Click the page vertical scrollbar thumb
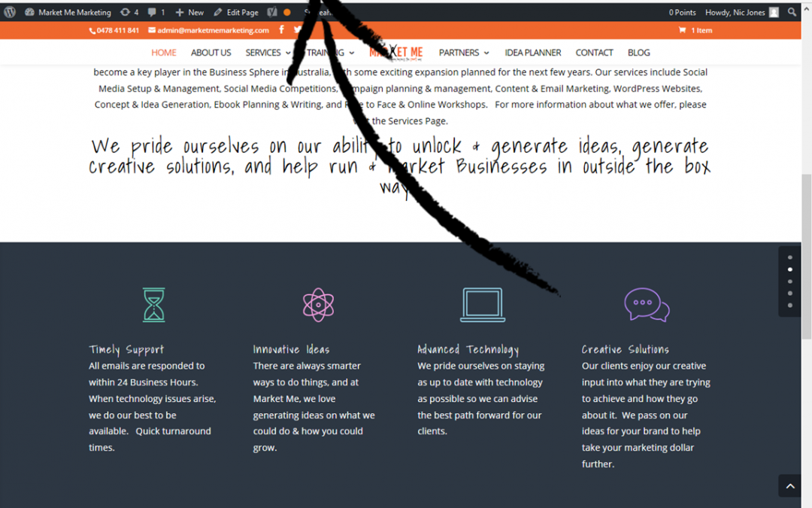The width and height of the screenshot is (812, 508). pyautogui.click(x=806, y=257)
